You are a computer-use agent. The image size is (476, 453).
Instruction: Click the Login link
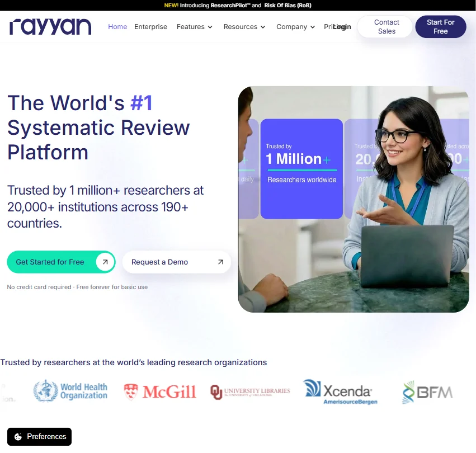[x=342, y=27]
